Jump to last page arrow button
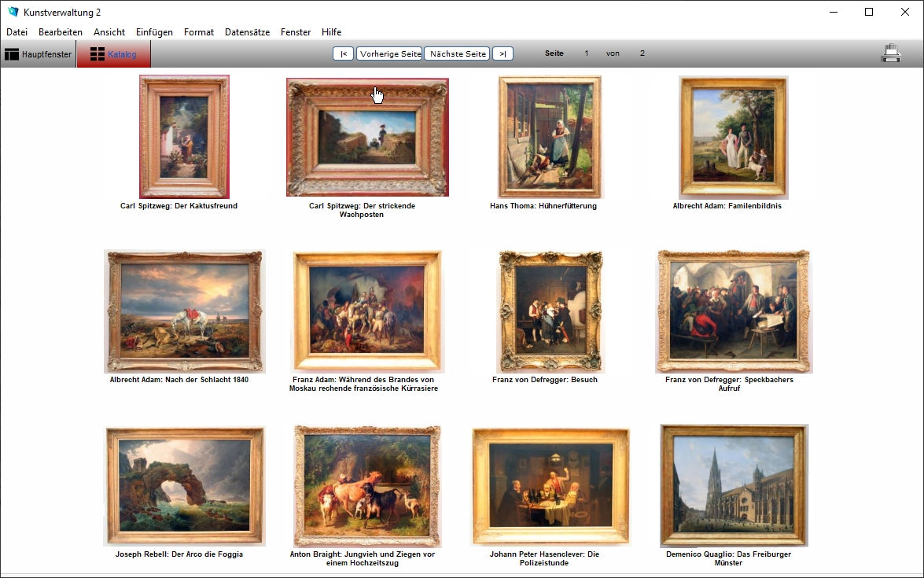The width and height of the screenshot is (924, 578). [x=502, y=53]
